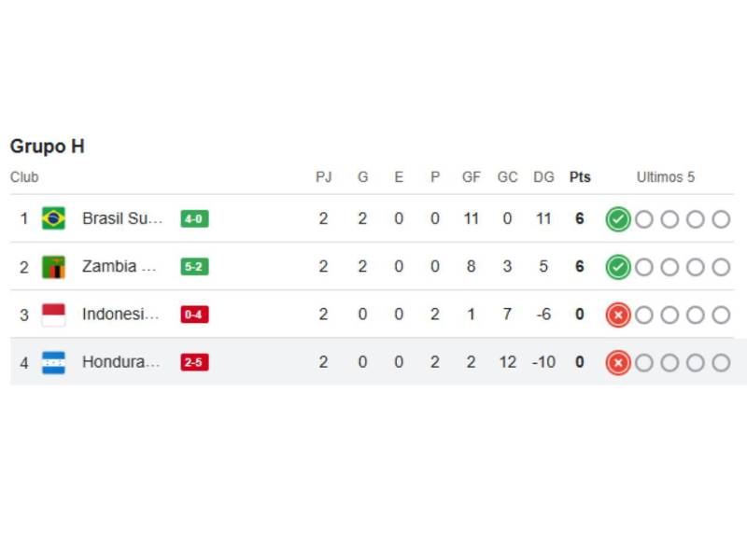The width and height of the screenshot is (747, 560).
Task: Click the Brazil flag icon
Action: pyautogui.click(x=55, y=217)
